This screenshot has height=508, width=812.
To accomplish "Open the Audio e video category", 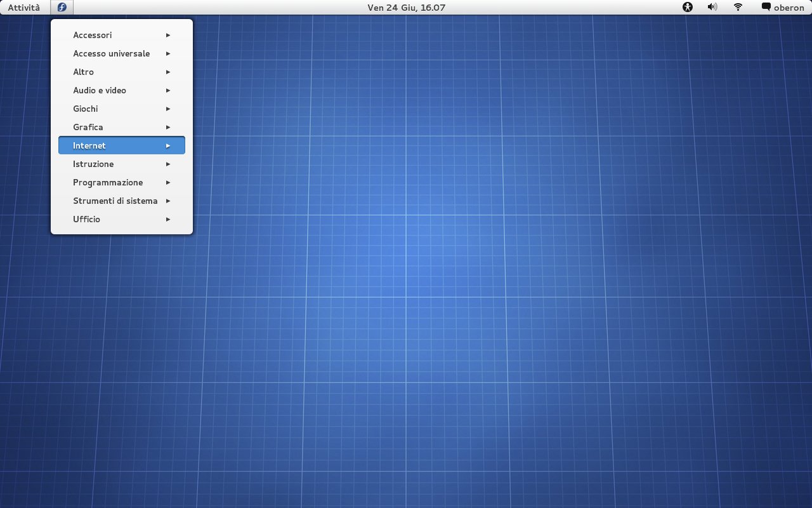I will [122, 90].
